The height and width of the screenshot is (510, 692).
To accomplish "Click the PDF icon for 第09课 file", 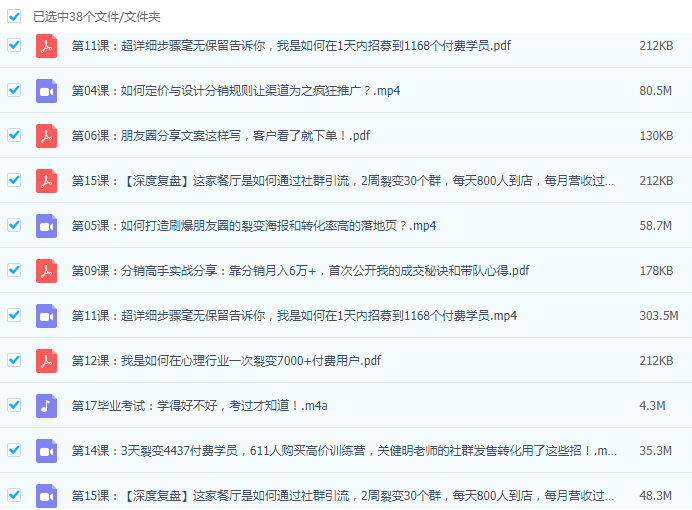I will (46, 271).
